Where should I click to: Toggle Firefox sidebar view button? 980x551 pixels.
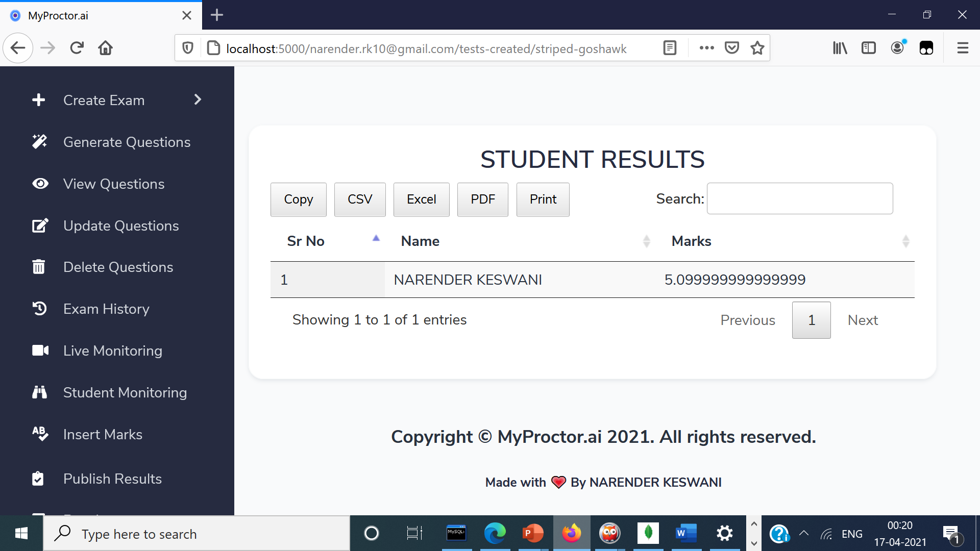(x=868, y=48)
